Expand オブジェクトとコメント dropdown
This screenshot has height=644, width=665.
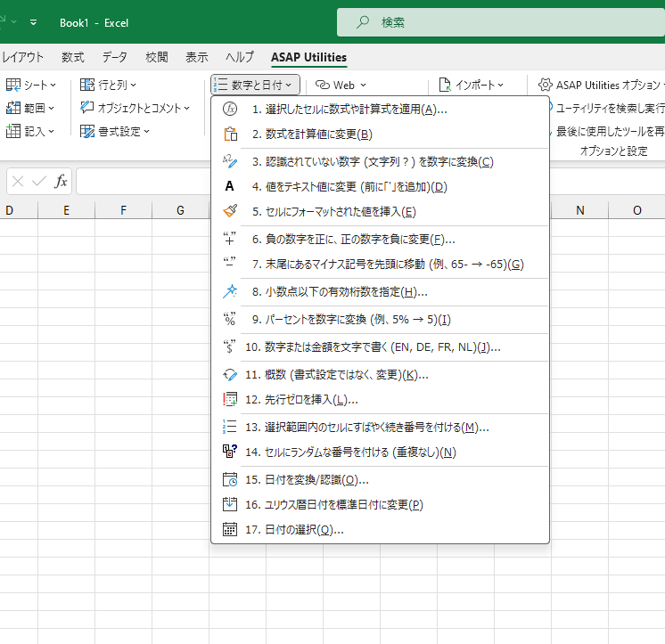click(x=135, y=108)
